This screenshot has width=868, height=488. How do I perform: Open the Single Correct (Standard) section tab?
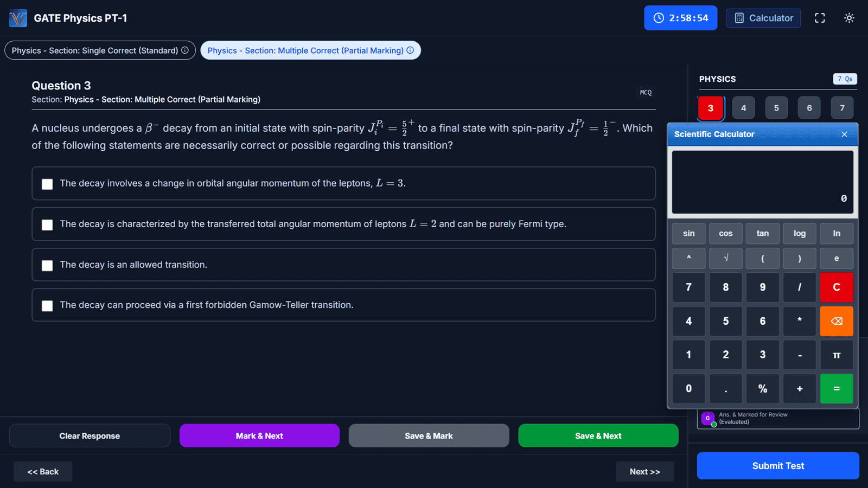95,50
